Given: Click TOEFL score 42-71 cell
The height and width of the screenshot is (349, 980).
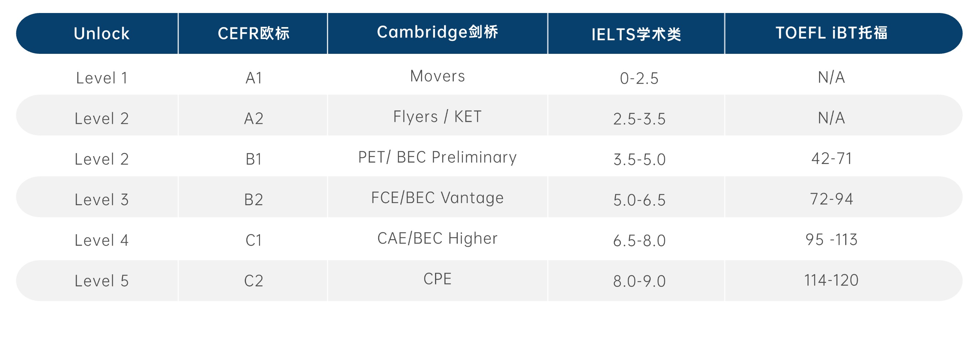Looking at the screenshot, I should [x=832, y=158].
